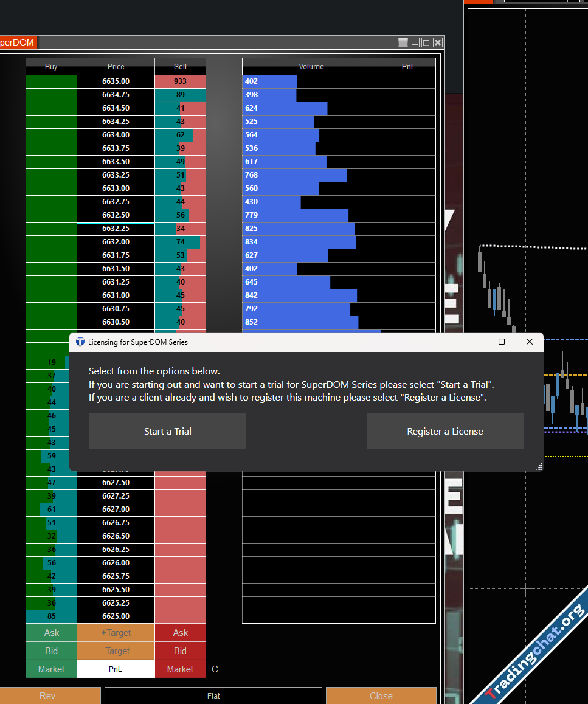
Task: Click the licensing dialog's app logo icon
Action: 80,342
